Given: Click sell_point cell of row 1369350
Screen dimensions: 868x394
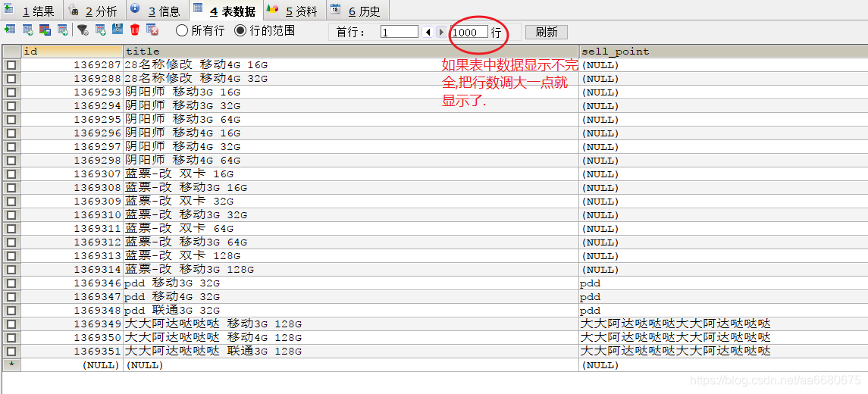Looking at the screenshot, I should tap(723, 338).
